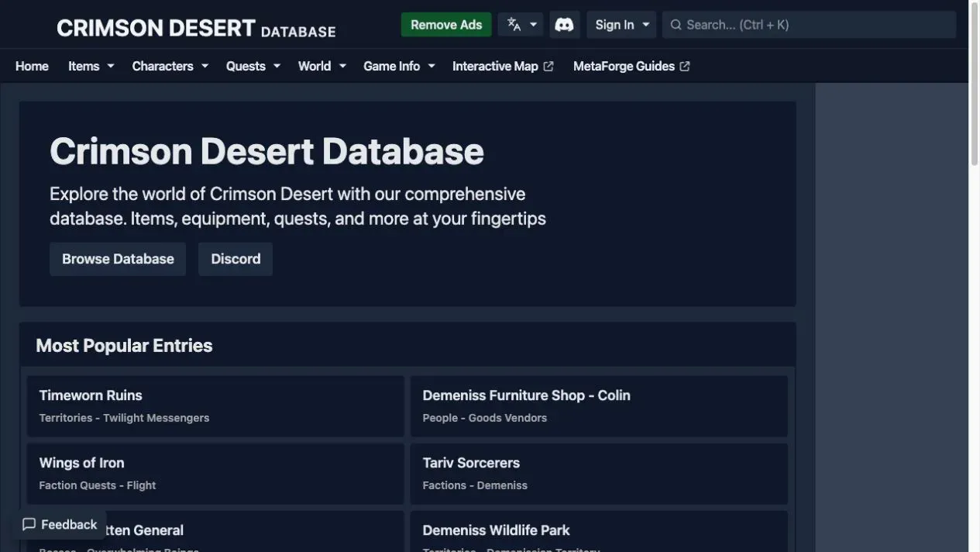Open the Wings of Iron entry
The image size is (980, 552).
215,474
